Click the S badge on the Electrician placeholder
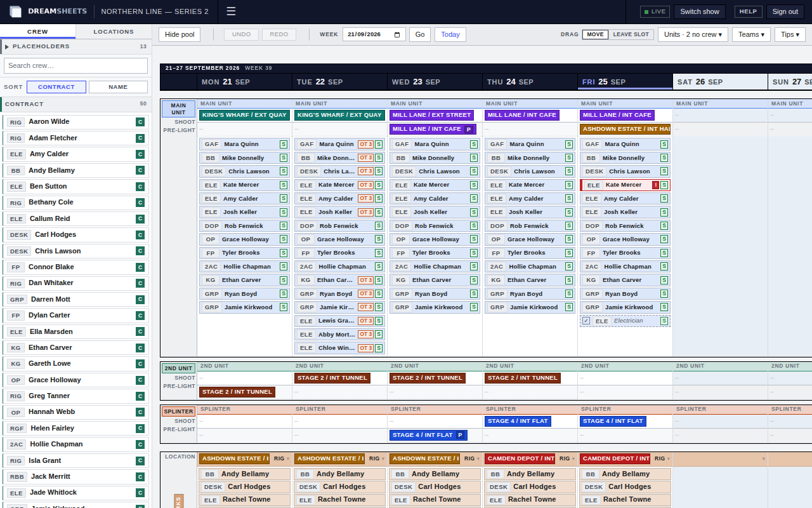This screenshot has height=508, width=812. coord(664,321)
